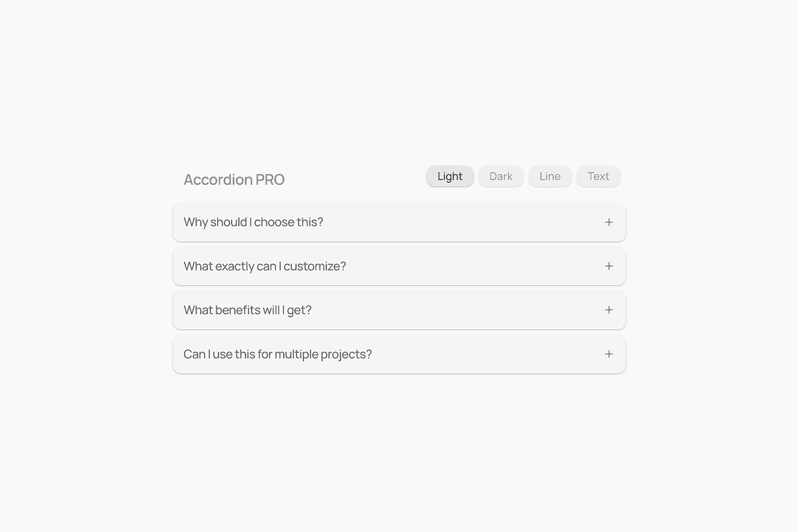Click the plus icon beside 'Why should I choose this?'
798x532 pixels.
pos(609,222)
